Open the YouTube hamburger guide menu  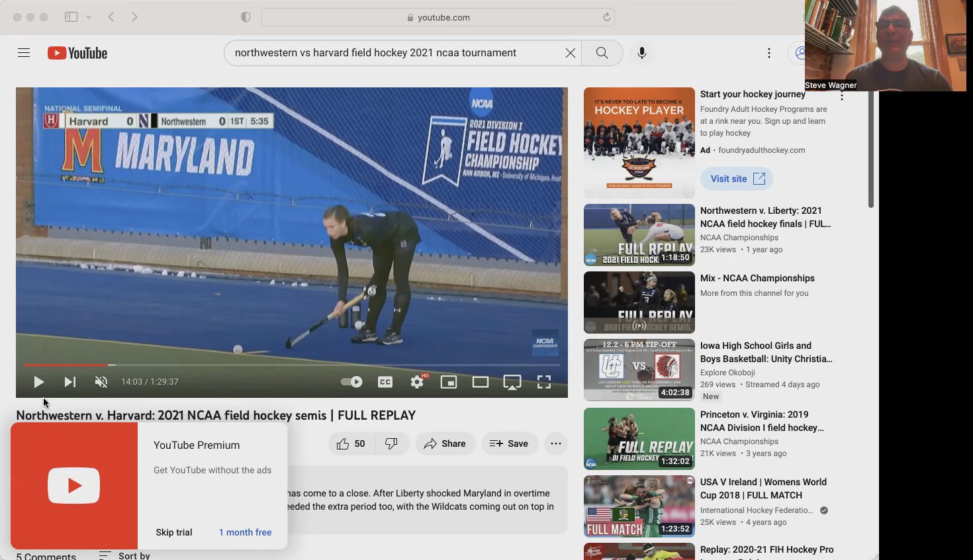24,53
